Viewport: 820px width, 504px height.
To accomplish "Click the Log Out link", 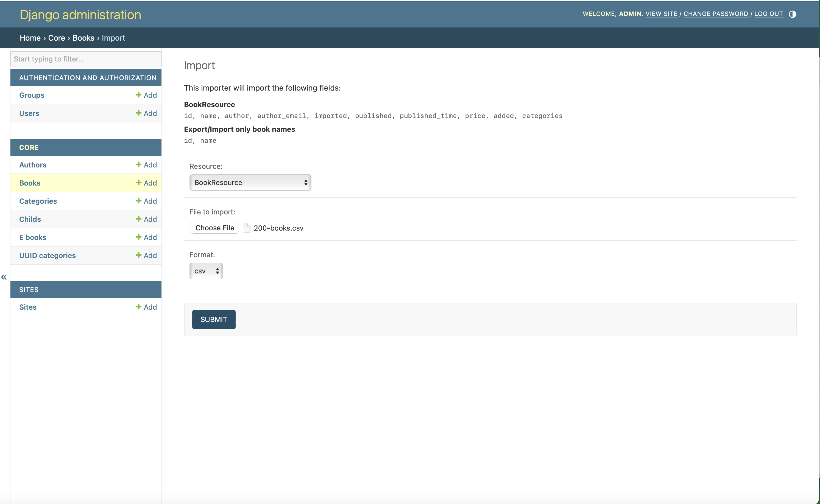I will pyautogui.click(x=769, y=14).
